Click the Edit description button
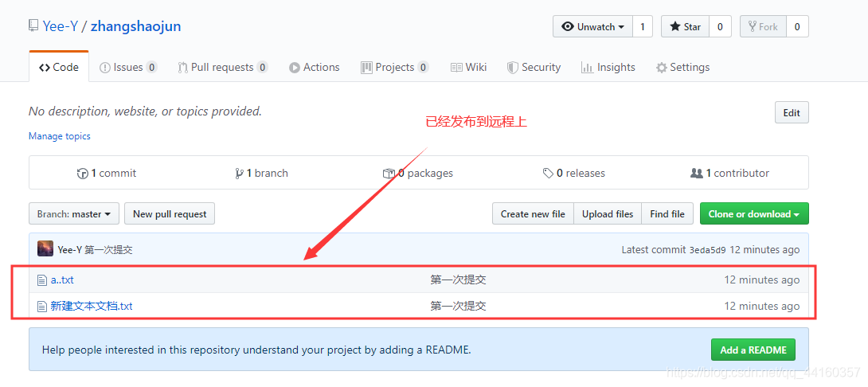Image resolution: width=868 pixels, height=387 pixels. [792, 112]
